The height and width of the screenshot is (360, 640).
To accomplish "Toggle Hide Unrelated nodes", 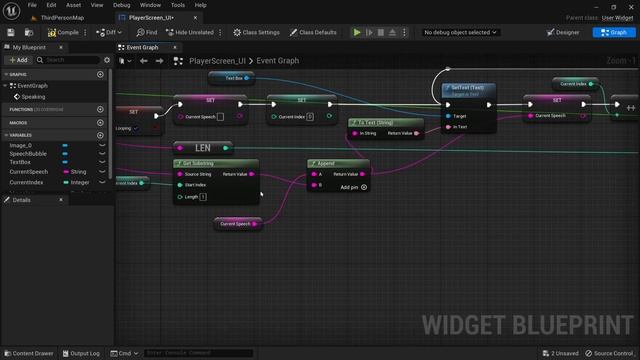I will click(190, 32).
